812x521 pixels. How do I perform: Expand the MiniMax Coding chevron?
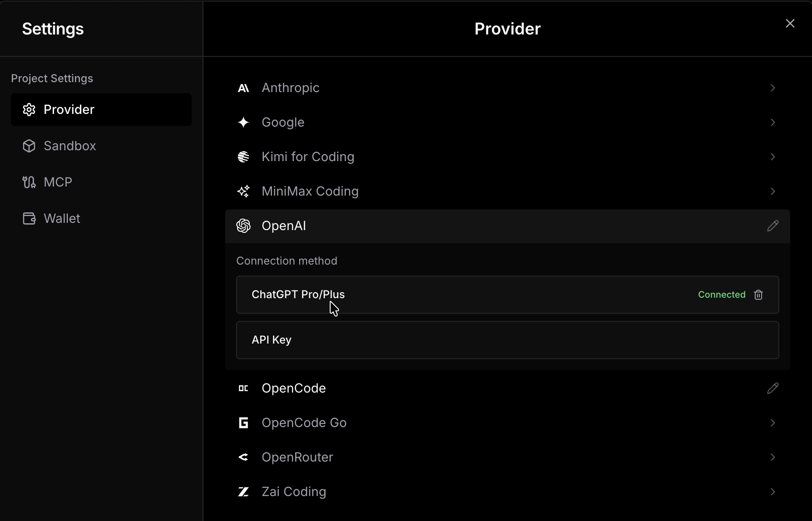(x=772, y=192)
